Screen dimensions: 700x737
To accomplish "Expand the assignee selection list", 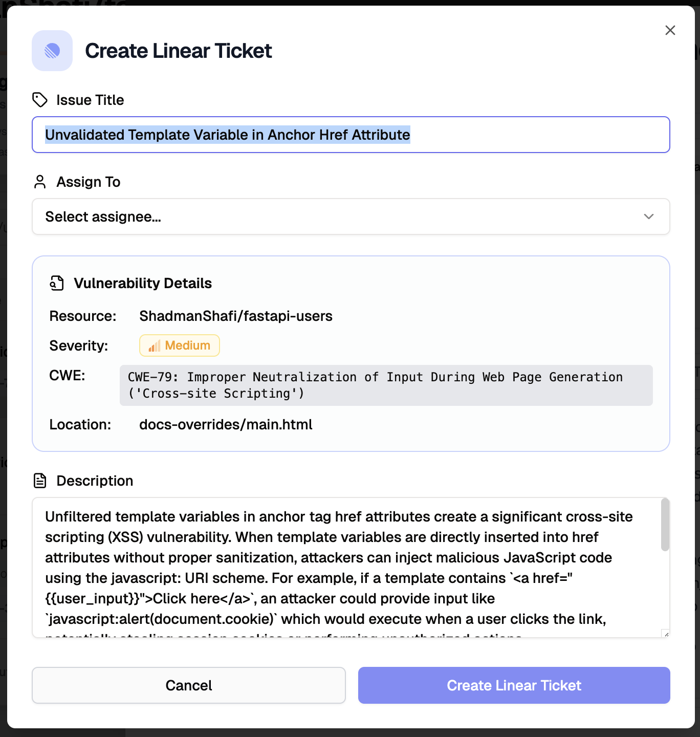I will pyautogui.click(x=351, y=216).
